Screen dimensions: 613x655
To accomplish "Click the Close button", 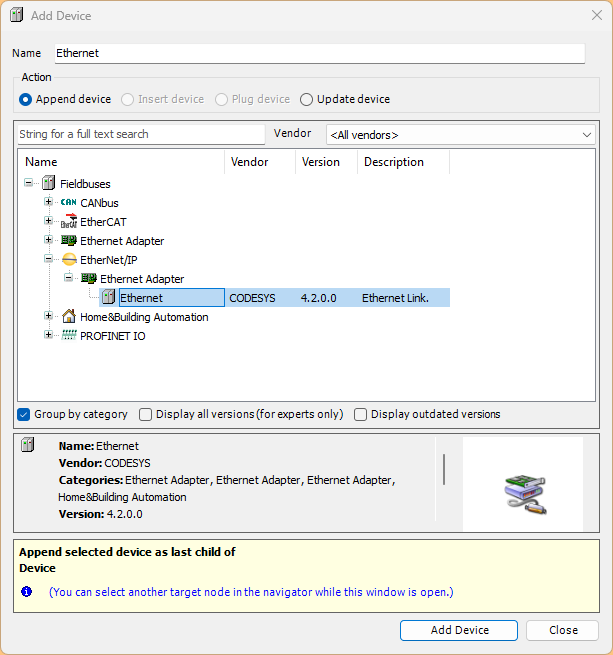I will (x=562, y=630).
